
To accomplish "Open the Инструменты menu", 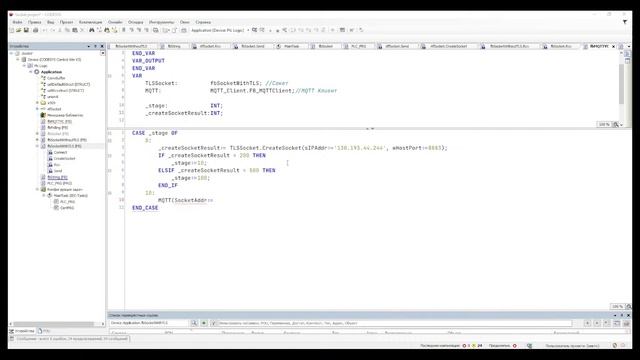I will (x=162, y=22).
